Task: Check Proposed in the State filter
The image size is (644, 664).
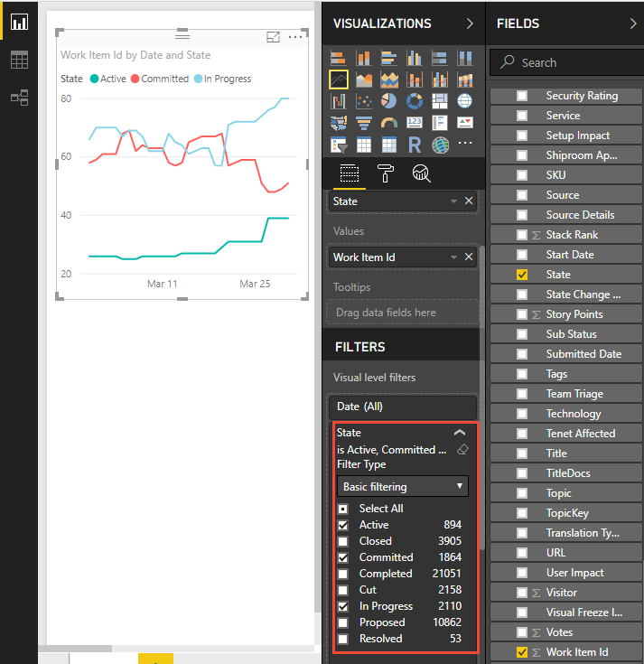Action: pos(343,622)
